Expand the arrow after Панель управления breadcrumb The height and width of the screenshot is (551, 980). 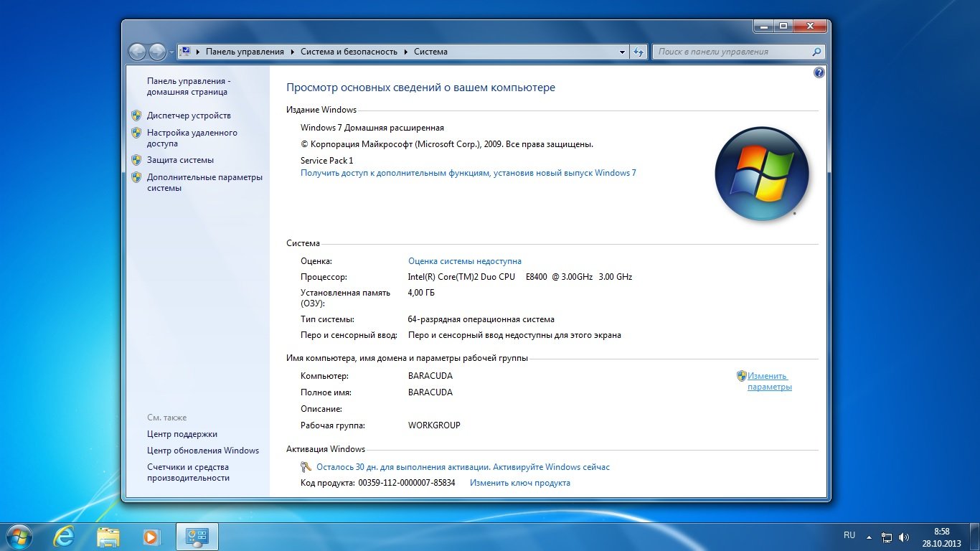click(x=293, y=52)
